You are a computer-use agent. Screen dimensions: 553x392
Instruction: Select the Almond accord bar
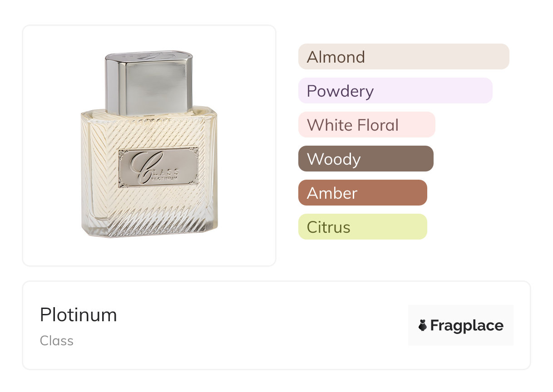pyautogui.click(x=403, y=57)
